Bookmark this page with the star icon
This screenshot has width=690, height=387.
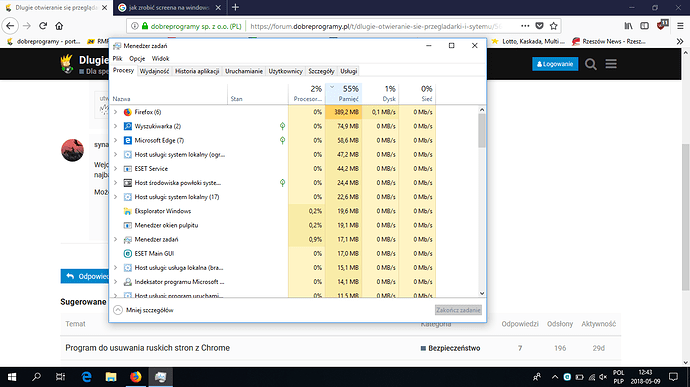pyautogui.click(x=554, y=26)
